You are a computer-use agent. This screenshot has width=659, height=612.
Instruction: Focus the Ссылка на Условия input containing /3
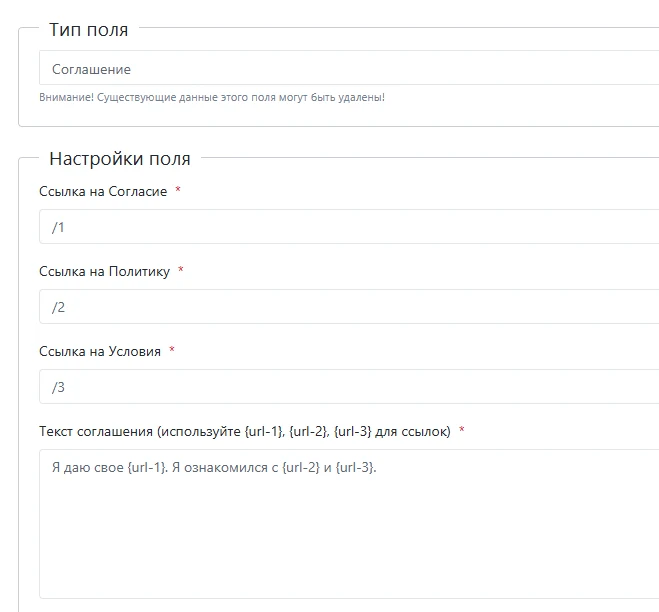tap(349, 386)
